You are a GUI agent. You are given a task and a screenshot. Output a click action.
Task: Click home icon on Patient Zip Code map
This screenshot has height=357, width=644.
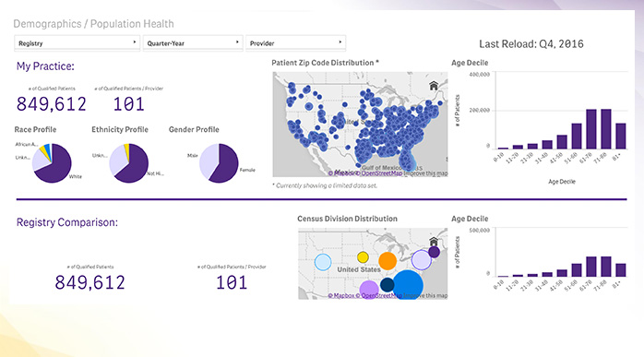pos(434,86)
